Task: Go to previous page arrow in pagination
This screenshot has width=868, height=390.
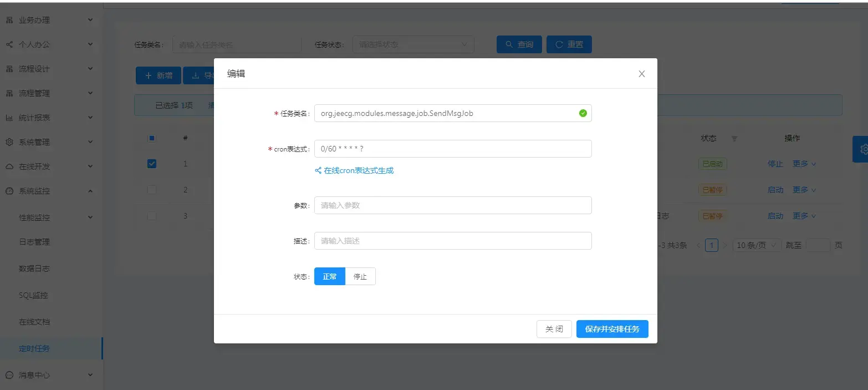Action: tap(698, 245)
